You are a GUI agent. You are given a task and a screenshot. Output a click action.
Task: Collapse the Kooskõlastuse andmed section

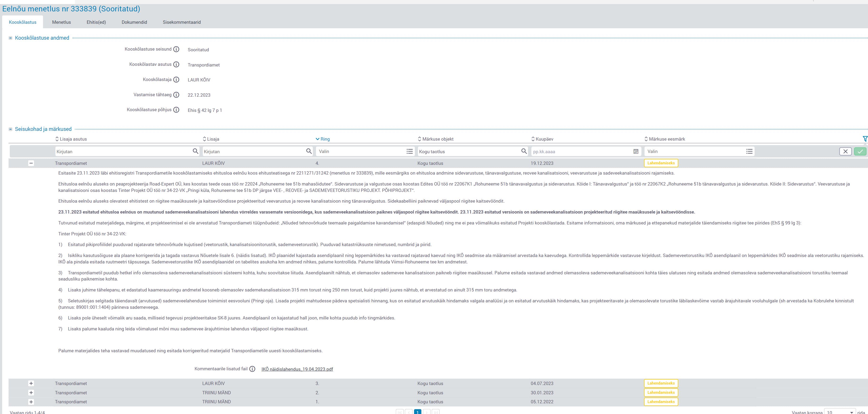click(10, 38)
